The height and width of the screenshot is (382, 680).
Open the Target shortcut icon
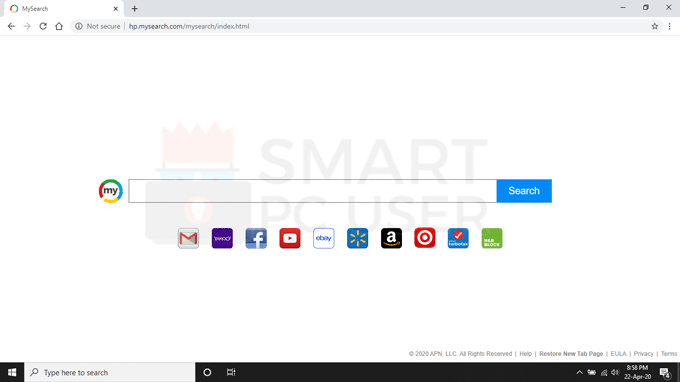click(x=425, y=238)
